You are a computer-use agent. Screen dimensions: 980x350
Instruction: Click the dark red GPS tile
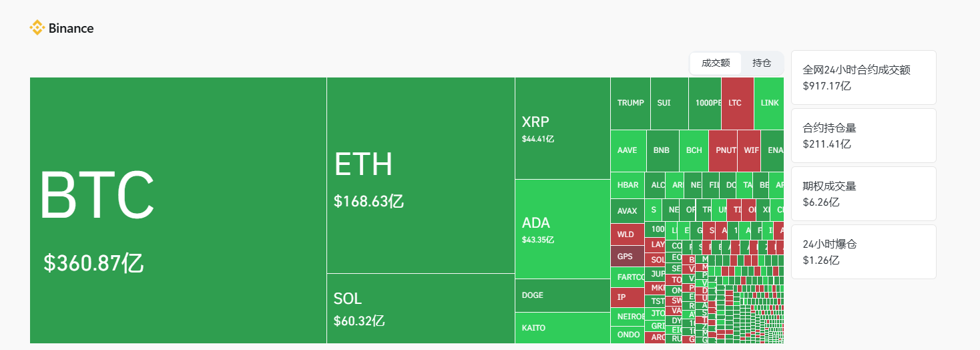point(627,256)
